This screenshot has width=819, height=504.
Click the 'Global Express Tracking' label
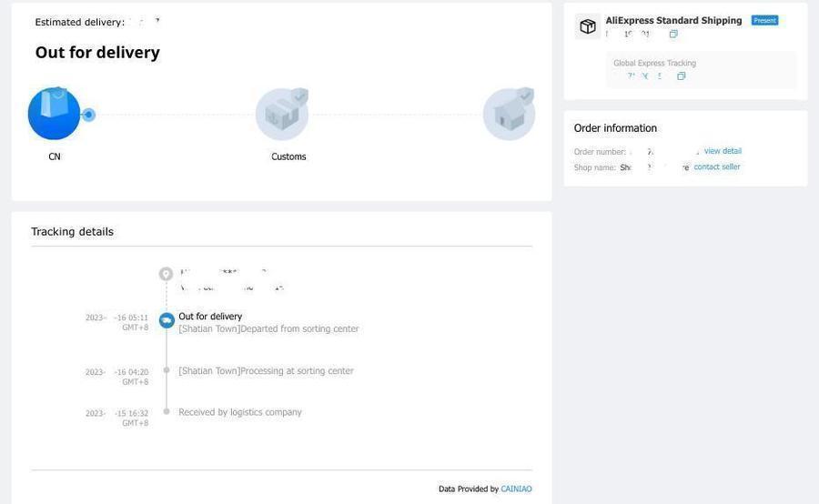(x=654, y=63)
